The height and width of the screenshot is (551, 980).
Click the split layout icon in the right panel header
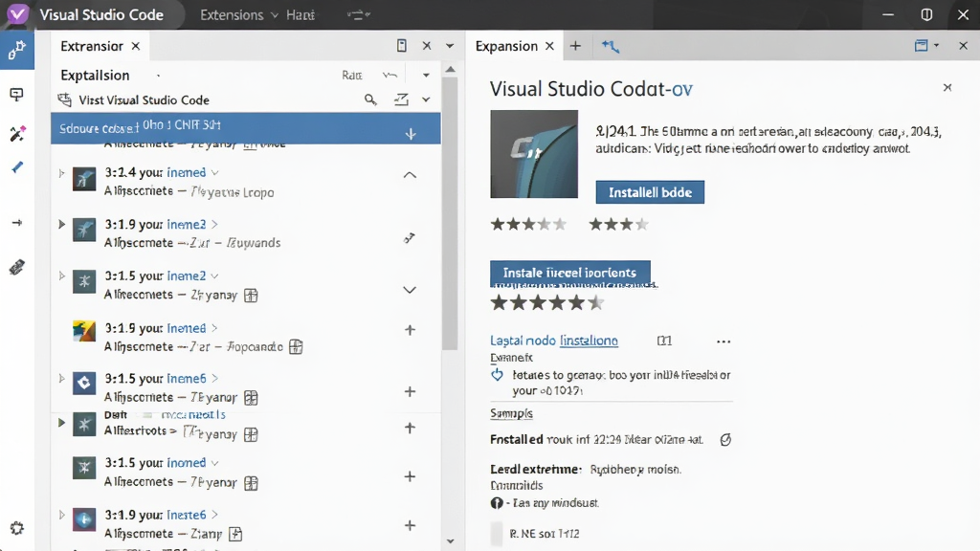[921, 46]
